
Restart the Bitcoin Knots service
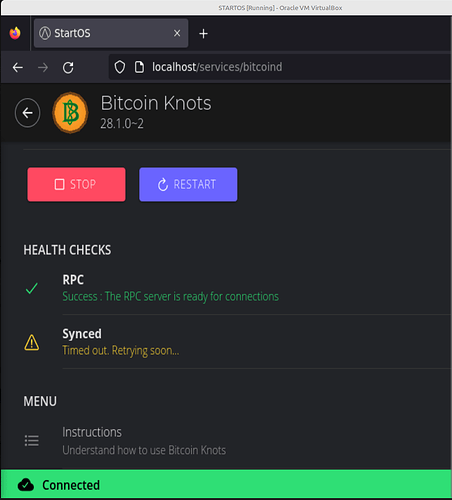[x=188, y=184]
